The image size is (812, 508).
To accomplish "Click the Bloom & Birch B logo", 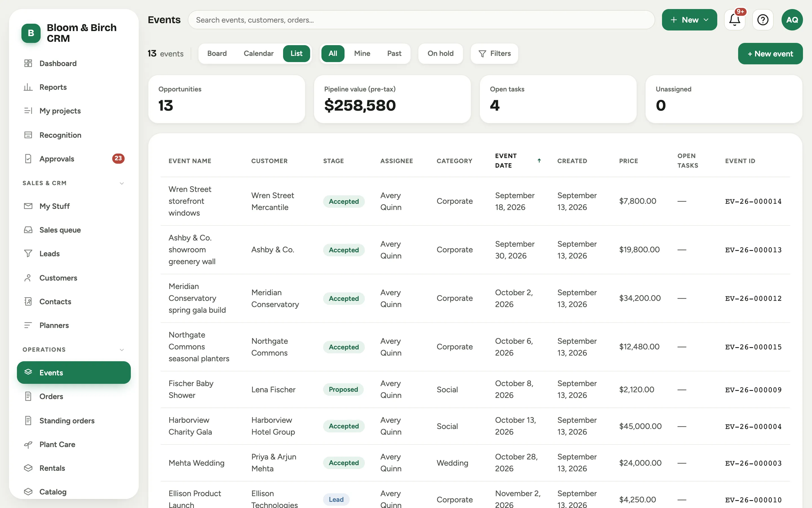I will tap(31, 33).
